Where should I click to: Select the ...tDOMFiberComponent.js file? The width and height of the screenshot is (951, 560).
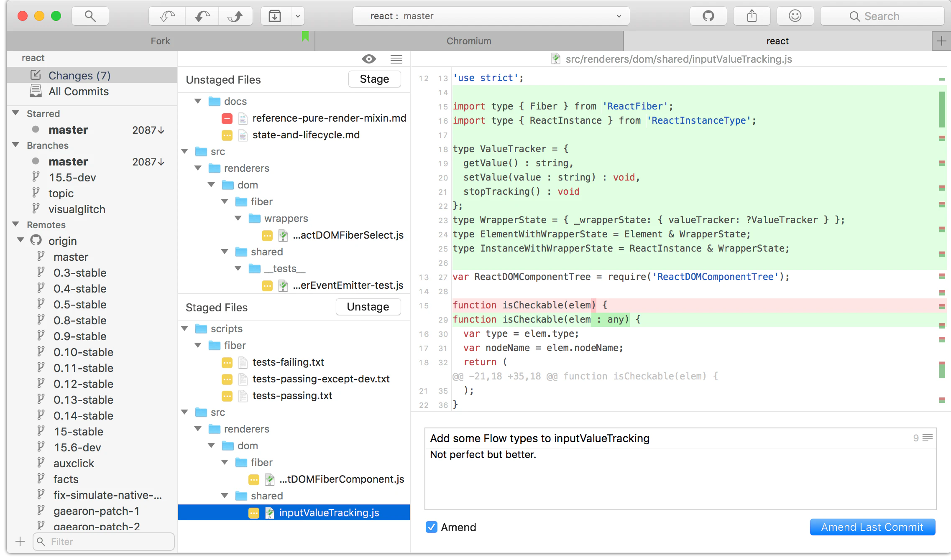tap(294, 479)
